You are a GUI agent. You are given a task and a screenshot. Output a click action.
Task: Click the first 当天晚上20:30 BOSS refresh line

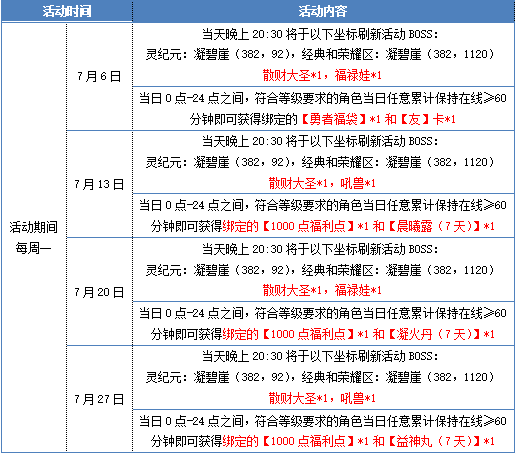click(x=320, y=34)
